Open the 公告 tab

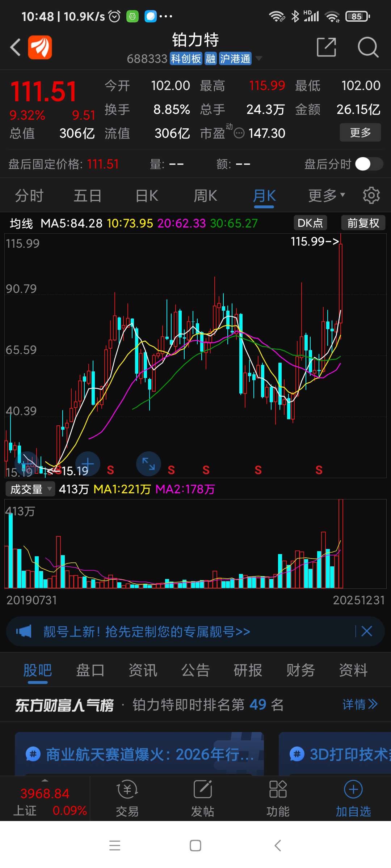pos(195,670)
